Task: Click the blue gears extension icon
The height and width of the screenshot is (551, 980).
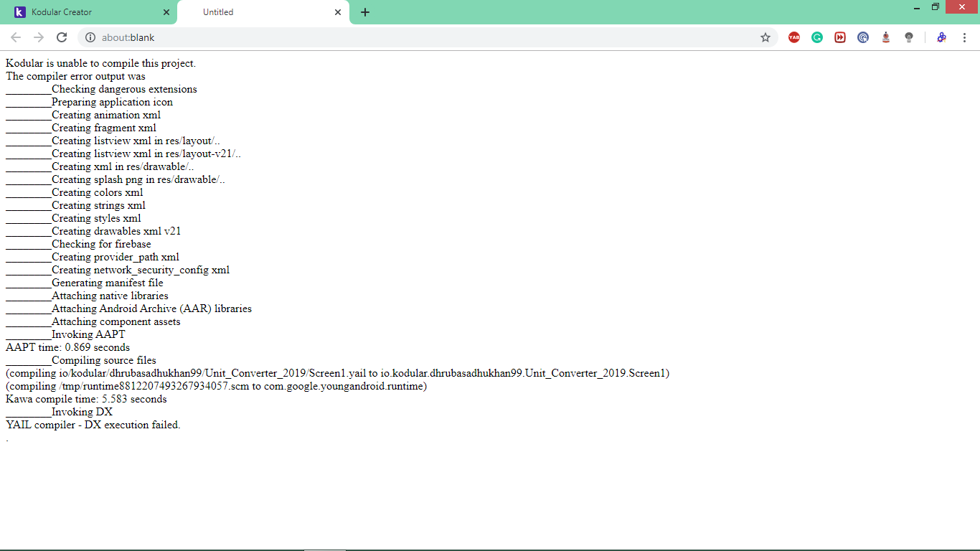Action: 941,37
